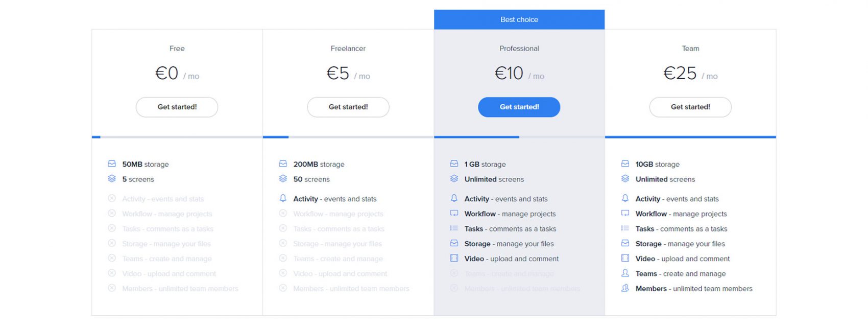This screenshot has width=868, height=327.
Task: Click the Teams people icon under the Team plan
Action: (x=625, y=273)
